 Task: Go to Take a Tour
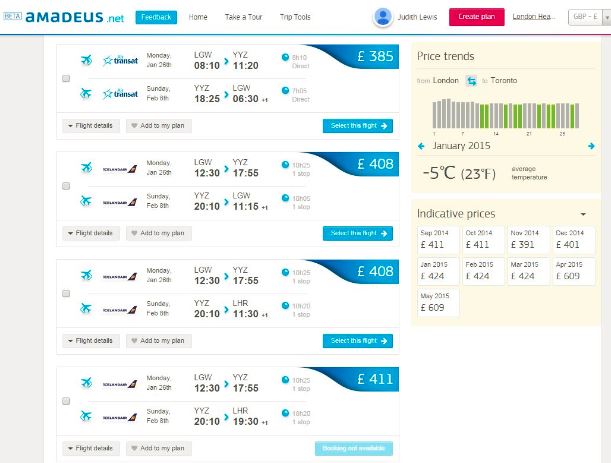tap(241, 17)
